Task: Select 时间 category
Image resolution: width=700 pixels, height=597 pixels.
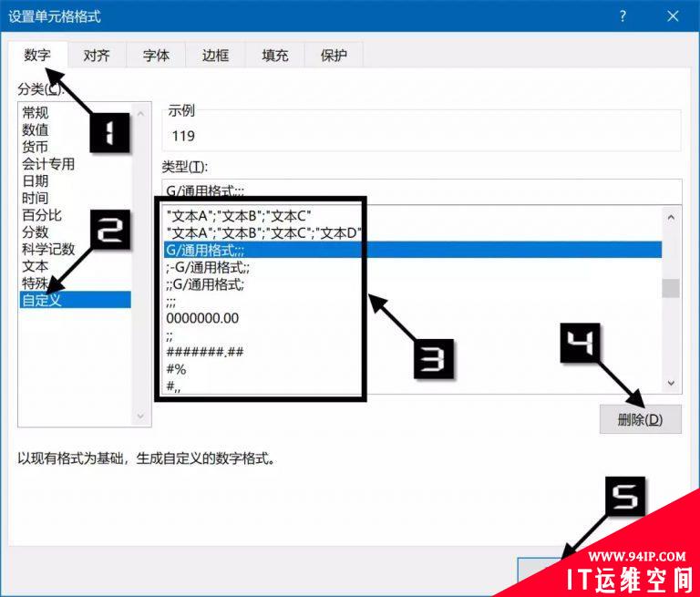Action: [75, 198]
